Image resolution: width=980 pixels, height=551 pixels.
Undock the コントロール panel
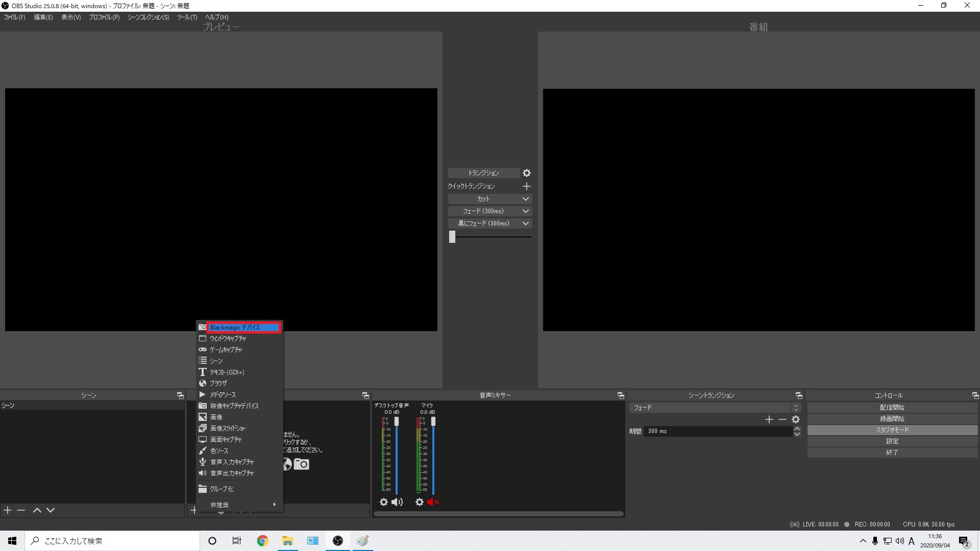[975, 395]
